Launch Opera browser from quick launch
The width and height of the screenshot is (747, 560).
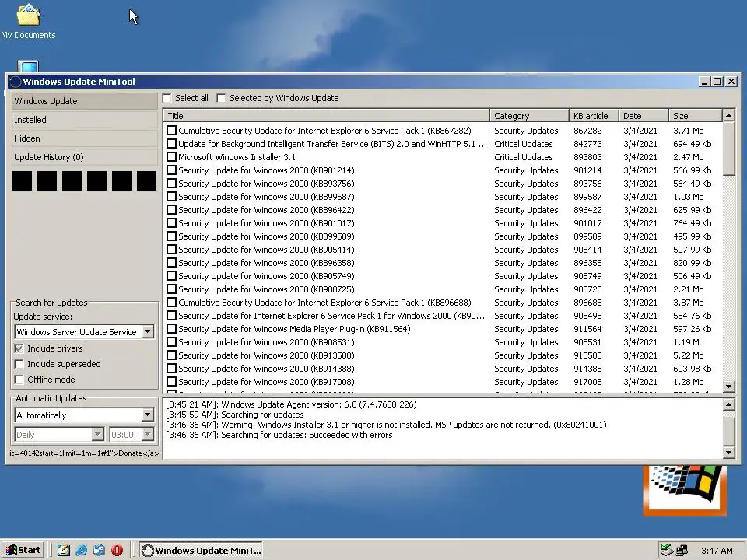click(117, 550)
